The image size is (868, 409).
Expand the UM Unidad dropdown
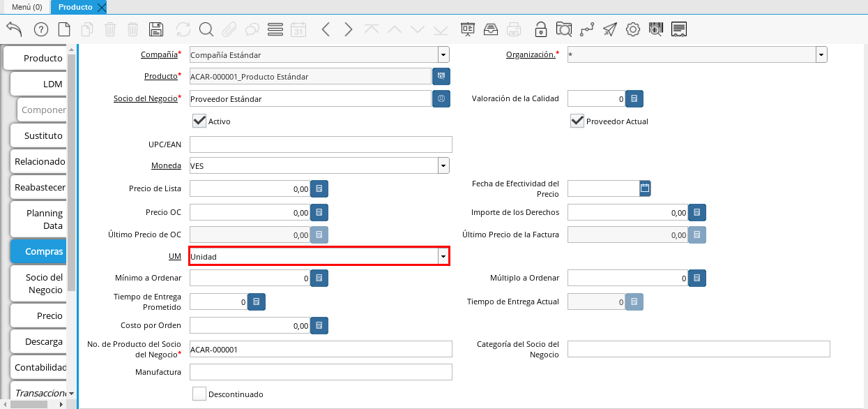click(443, 257)
